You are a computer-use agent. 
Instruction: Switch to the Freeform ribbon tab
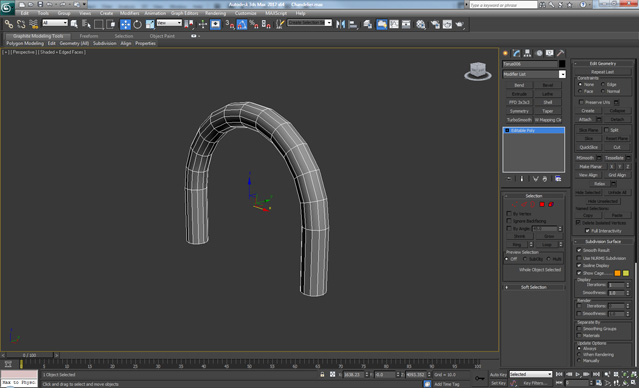[x=89, y=36]
